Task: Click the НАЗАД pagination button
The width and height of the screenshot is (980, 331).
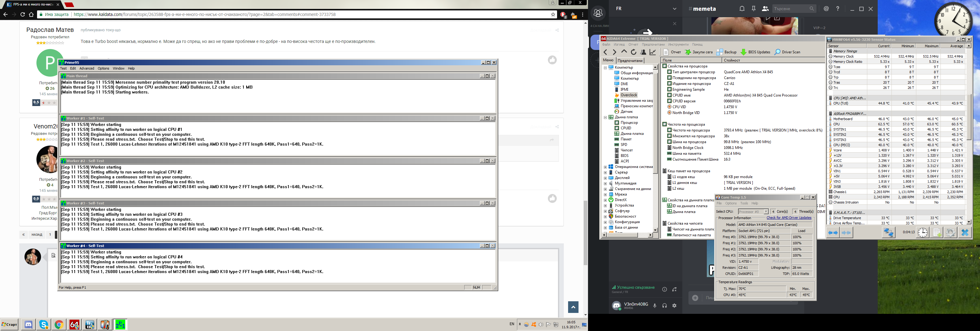Action: point(37,235)
